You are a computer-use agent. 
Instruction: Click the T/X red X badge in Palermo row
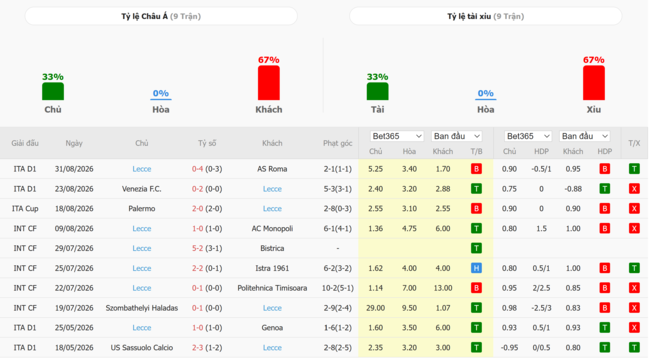tap(634, 209)
